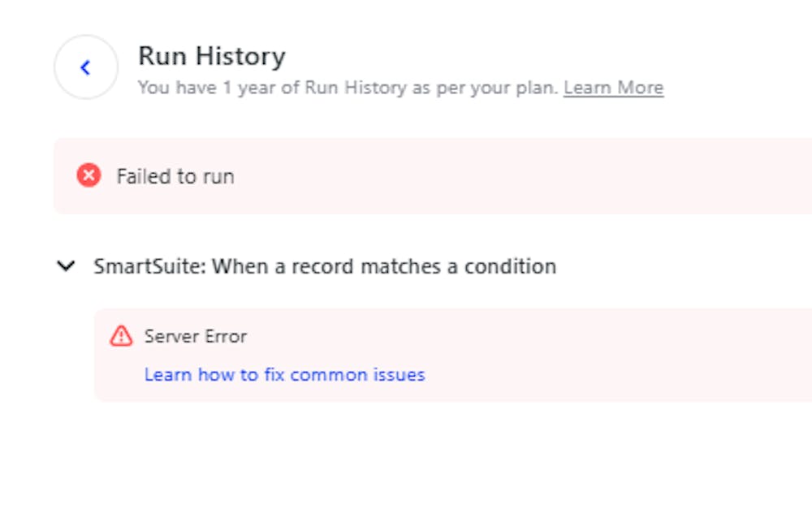Click the alert icon inside the Server Error box
Viewport: 812px width, 513px height.
click(120, 335)
